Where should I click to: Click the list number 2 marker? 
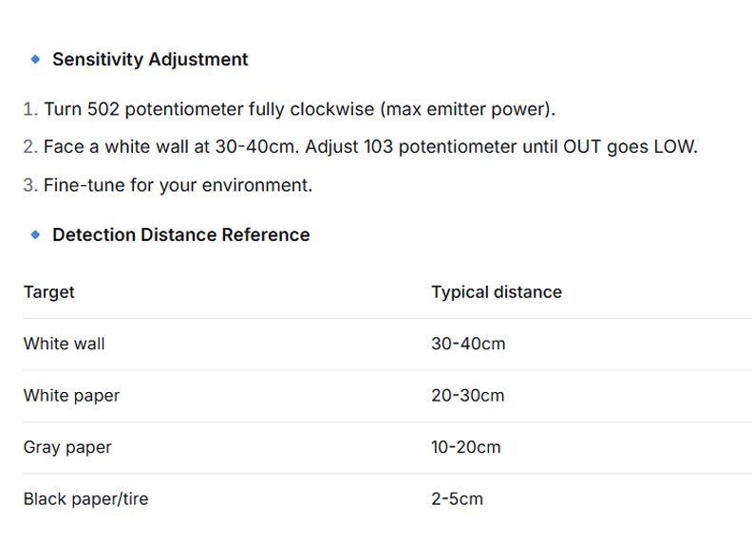point(29,147)
